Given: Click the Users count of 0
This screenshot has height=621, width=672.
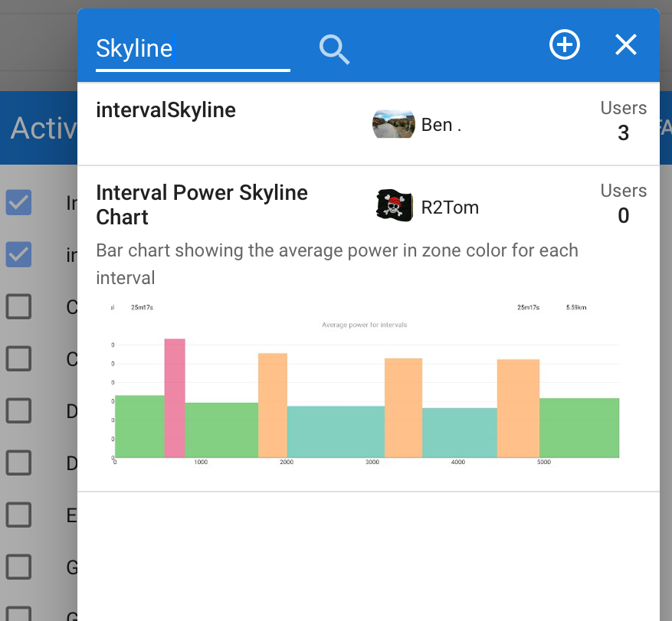Looking at the screenshot, I should [x=623, y=215].
